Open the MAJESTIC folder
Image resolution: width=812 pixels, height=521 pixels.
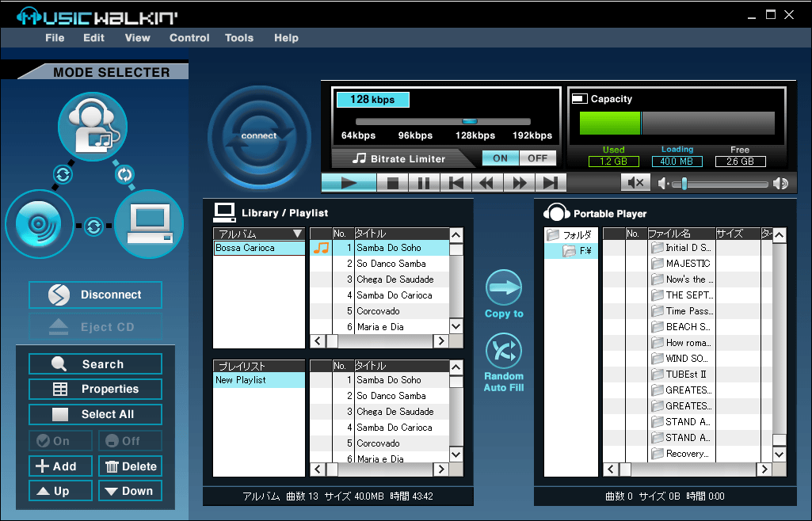[681, 264]
